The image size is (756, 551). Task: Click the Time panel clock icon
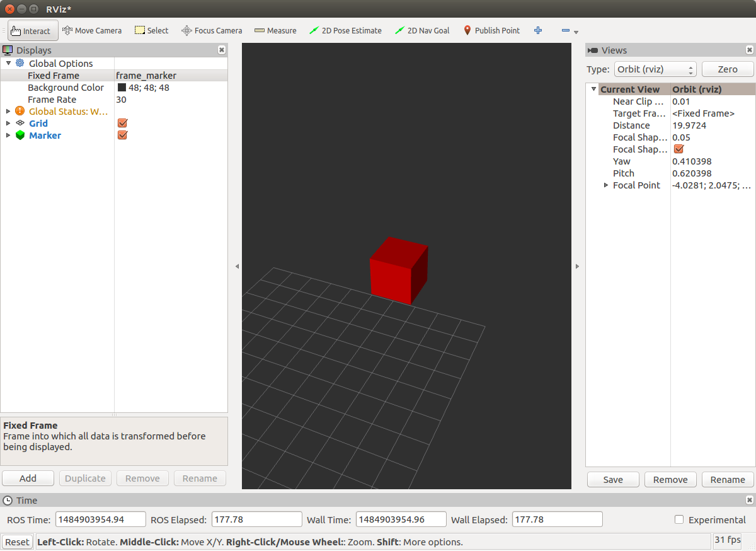pyautogui.click(x=8, y=500)
